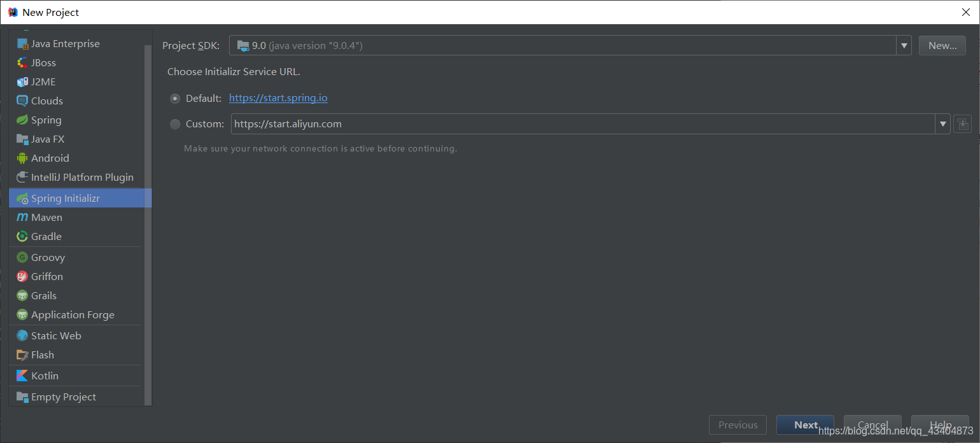
Task: Click the JBoss icon
Action: pos(22,63)
